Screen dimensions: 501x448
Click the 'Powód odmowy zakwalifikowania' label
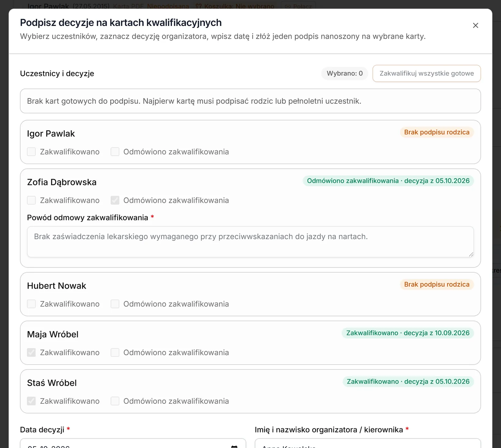coord(87,218)
